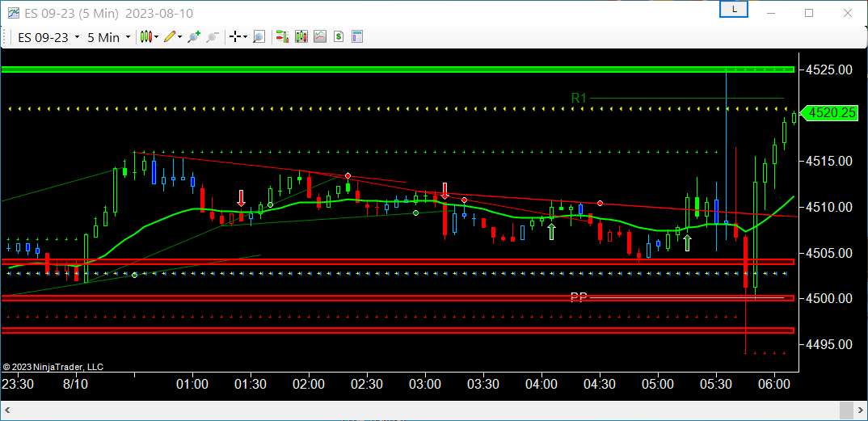The height and width of the screenshot is (421, 868).
Task: Open the ES 09-23 instrument selector
Action: coord(48,37)
